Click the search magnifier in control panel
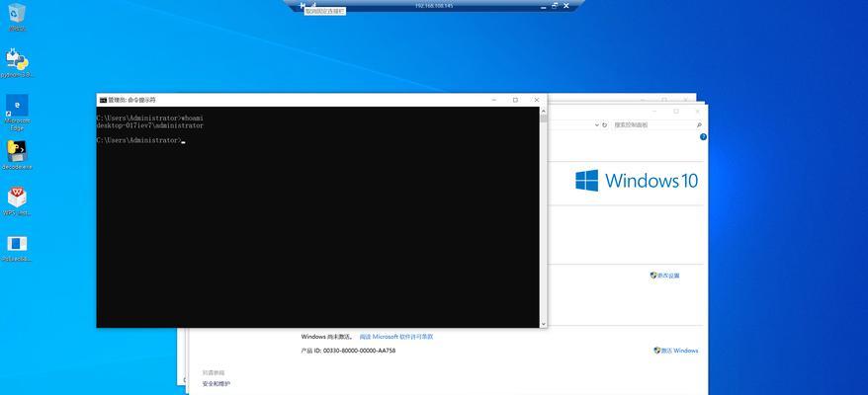The height and width of the screenshot is (395, 868). [699, 125]
